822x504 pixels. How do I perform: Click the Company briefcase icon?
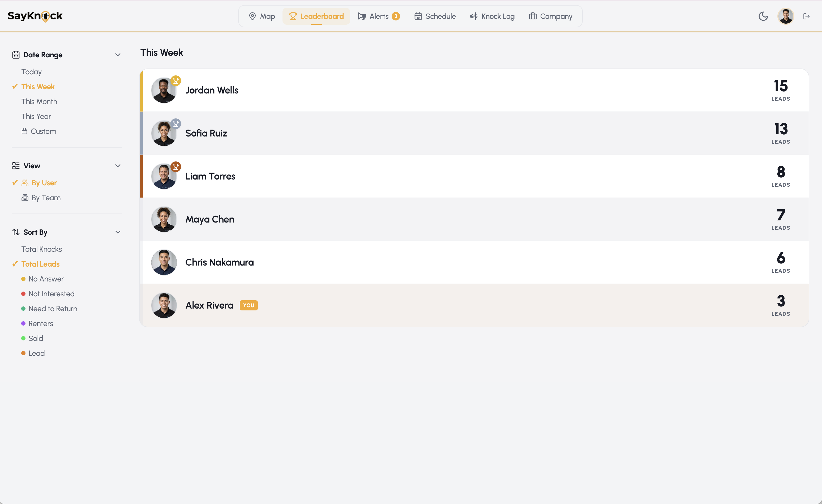(x=533, y=16)
